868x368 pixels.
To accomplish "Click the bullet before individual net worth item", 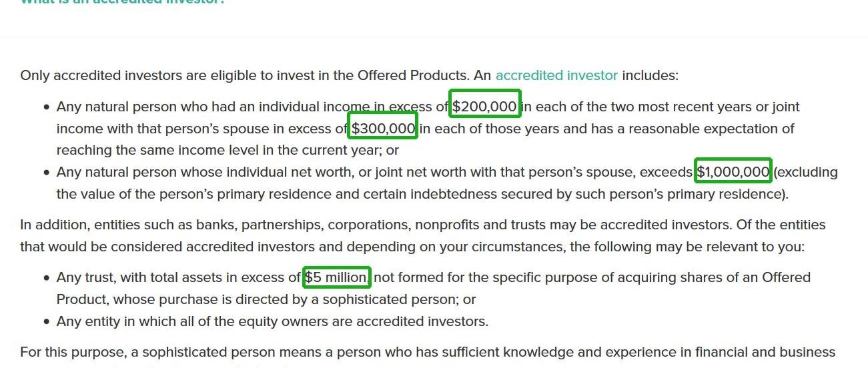I will point(47,173).
